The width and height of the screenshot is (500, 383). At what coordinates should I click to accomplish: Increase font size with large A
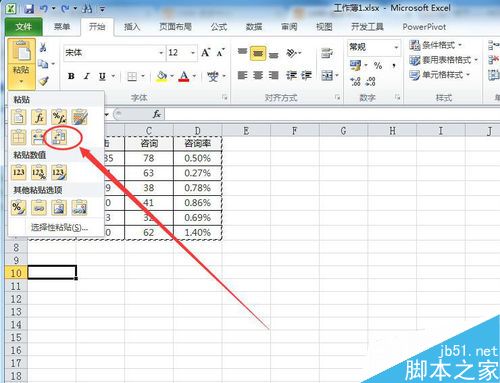click(x=206, y=52)
